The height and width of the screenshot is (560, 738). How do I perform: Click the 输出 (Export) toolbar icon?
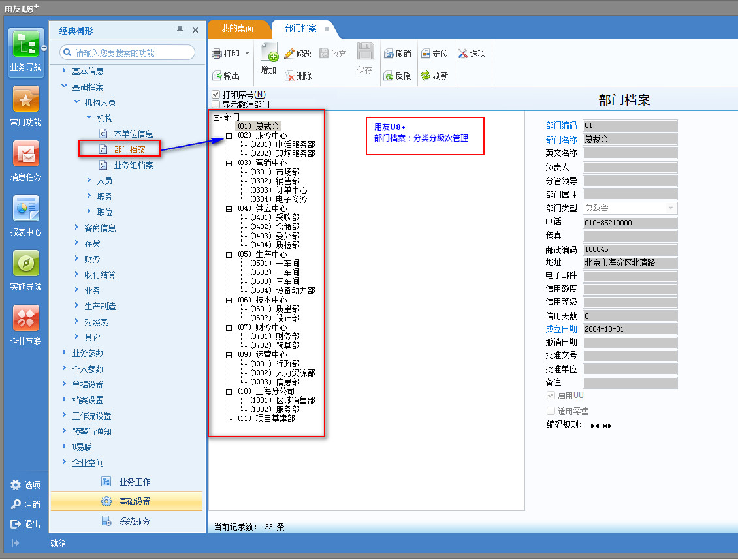coord(217,76)
